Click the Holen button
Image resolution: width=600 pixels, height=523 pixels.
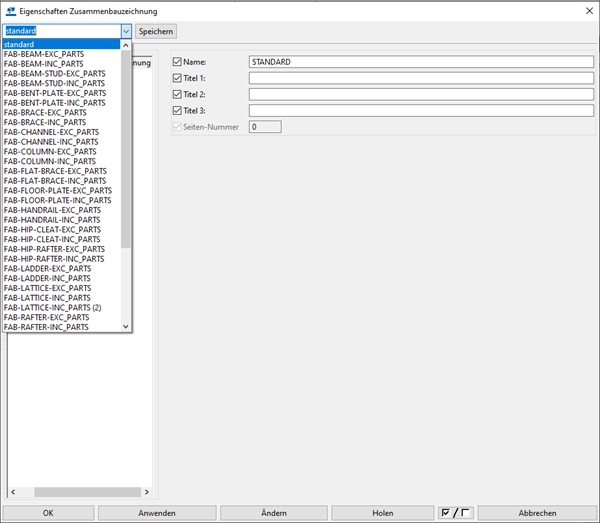pyautogui.click(x=382, y=512)
